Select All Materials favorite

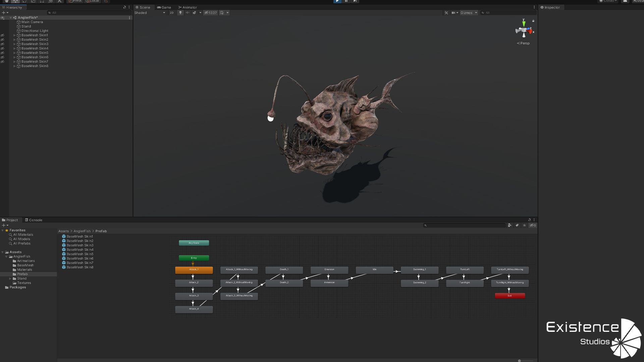pyautogui.click(x=23, y=235)
